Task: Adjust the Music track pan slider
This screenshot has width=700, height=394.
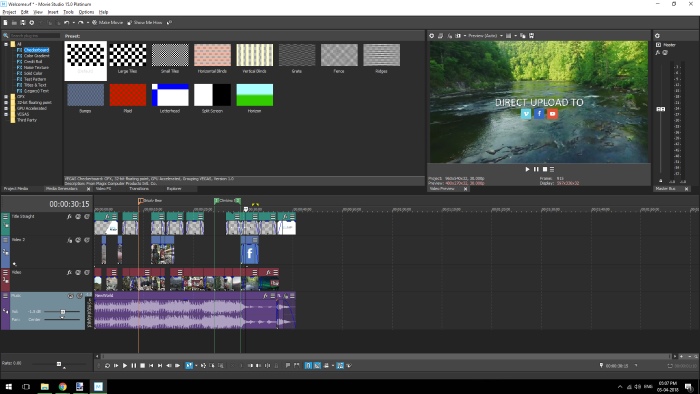Action: pos(62,319)
